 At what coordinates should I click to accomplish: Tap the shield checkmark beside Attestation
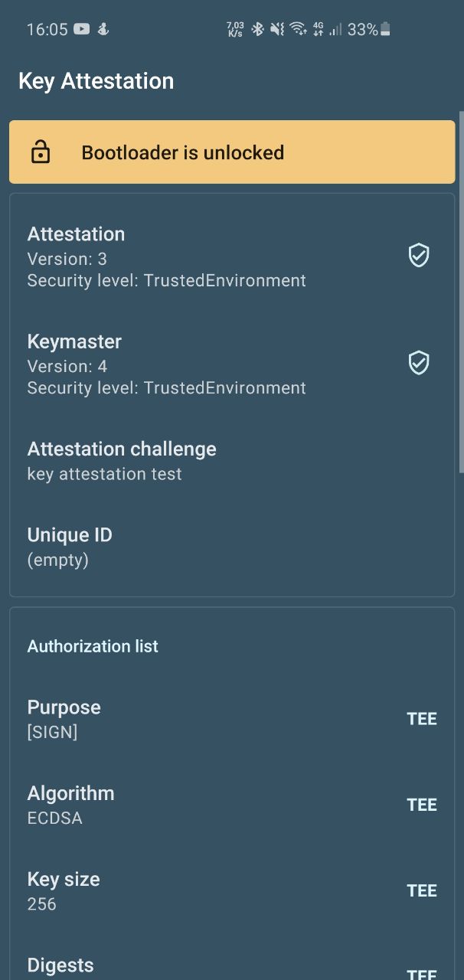418,256
